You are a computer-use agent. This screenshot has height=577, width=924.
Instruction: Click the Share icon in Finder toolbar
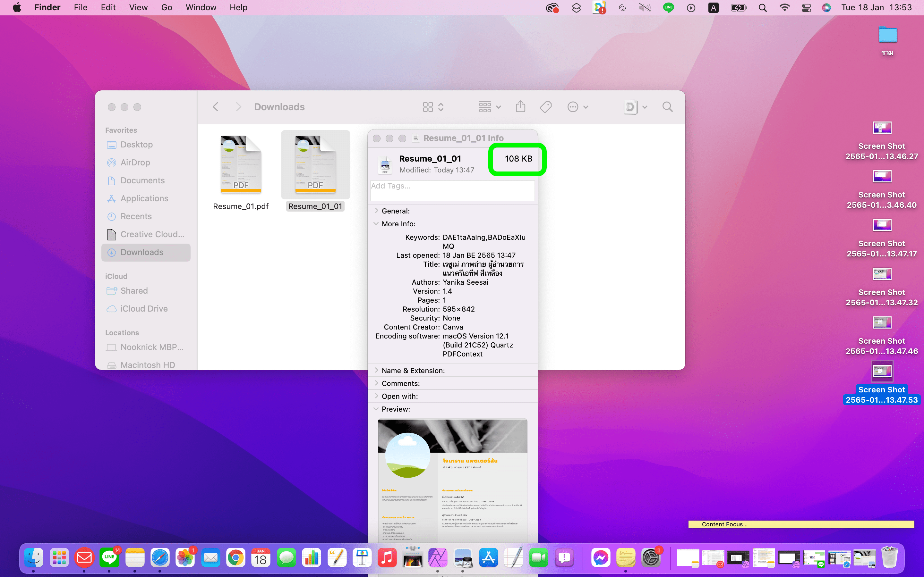[520, 107]
